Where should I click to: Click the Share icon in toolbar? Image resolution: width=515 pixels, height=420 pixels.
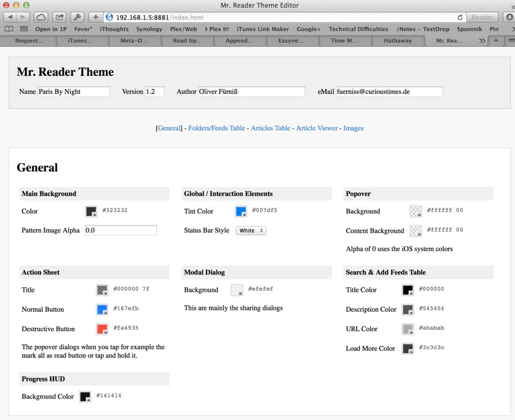pyautogui.click(x=59, y=17)
